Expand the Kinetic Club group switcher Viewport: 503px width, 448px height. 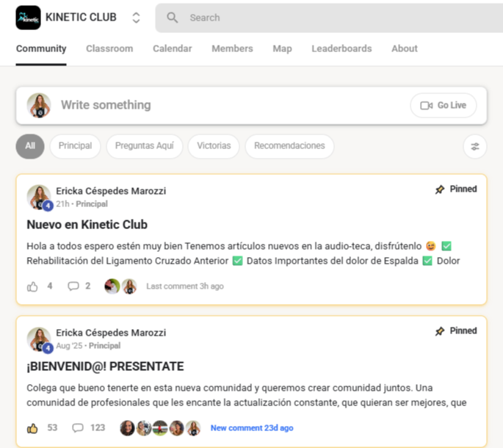coord(136,18)
